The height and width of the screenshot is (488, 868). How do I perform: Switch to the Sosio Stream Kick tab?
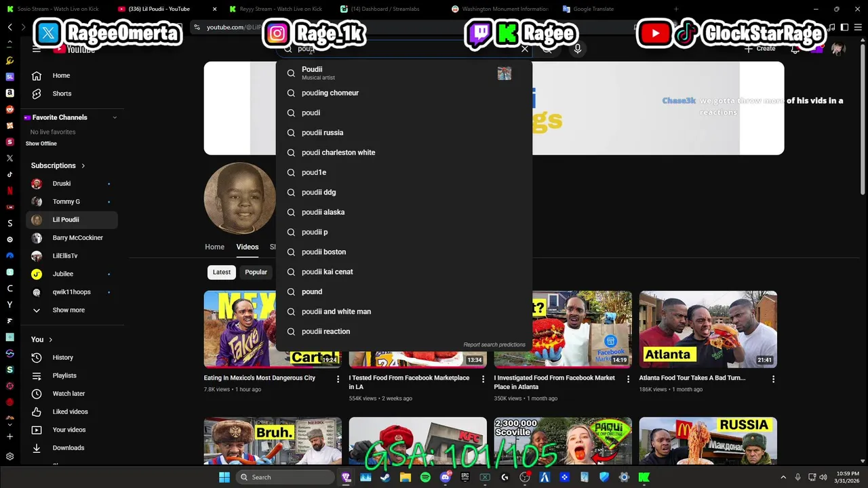[55, 9]
